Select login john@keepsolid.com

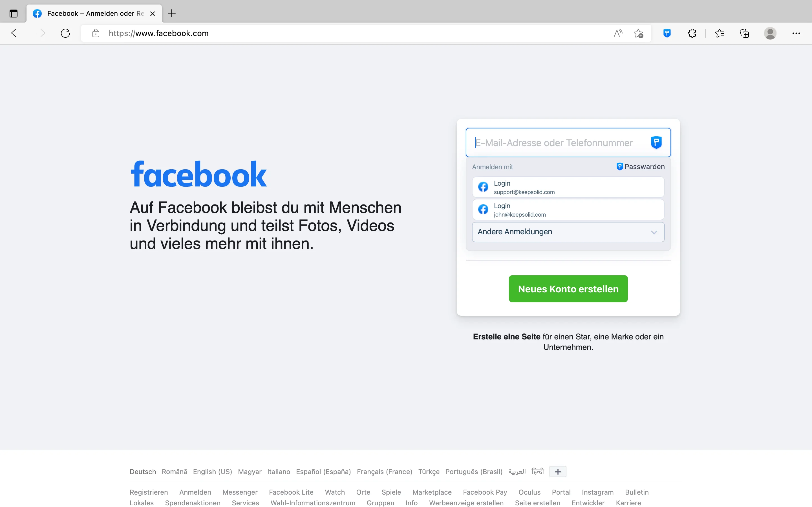pos(568,210)
